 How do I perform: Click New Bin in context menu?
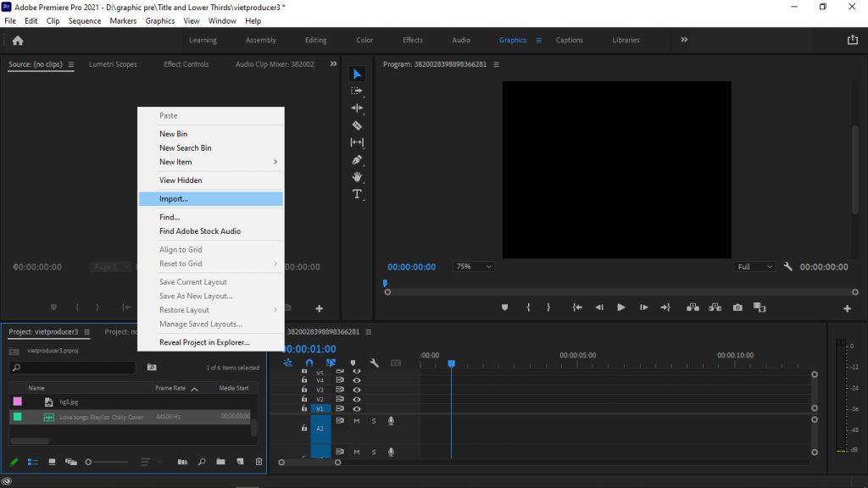[x=174, y=134]
